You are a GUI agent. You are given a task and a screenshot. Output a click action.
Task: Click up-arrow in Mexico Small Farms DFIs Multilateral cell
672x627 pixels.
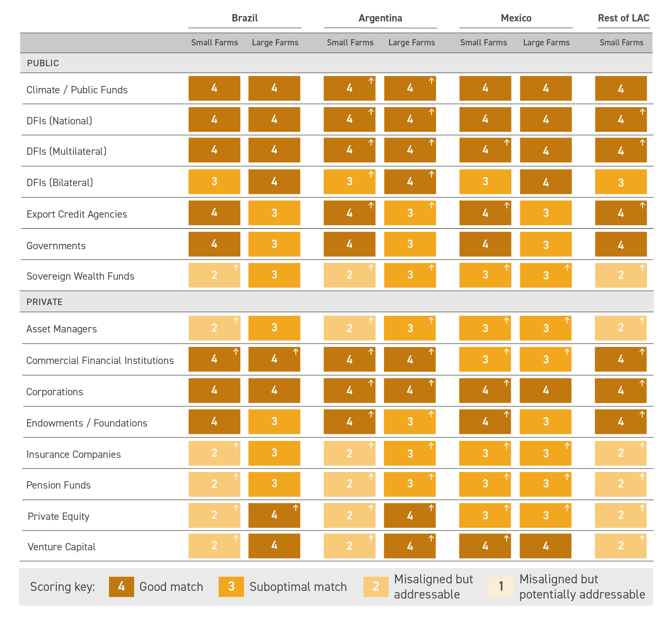tap(506, 142)
